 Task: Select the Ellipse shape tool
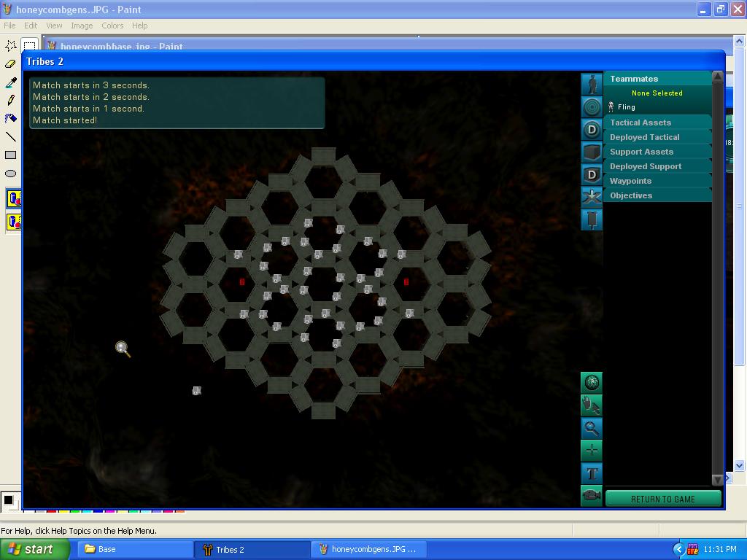tap(10, 174)
